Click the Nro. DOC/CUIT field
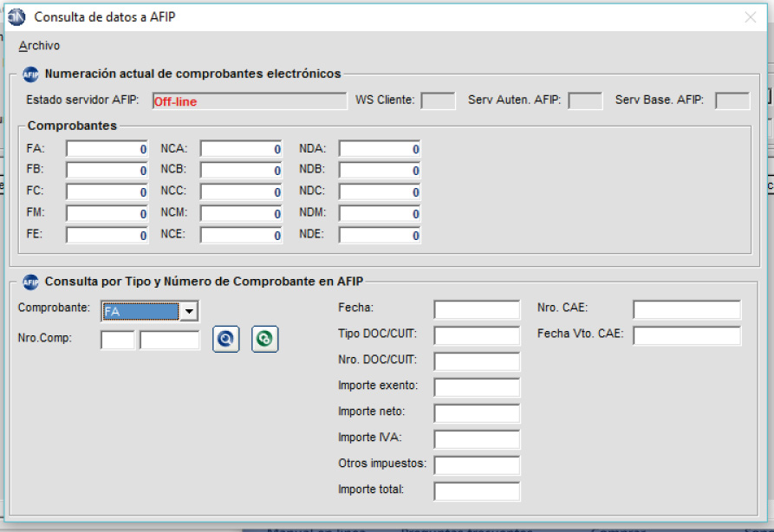 (x=477, y=361)
